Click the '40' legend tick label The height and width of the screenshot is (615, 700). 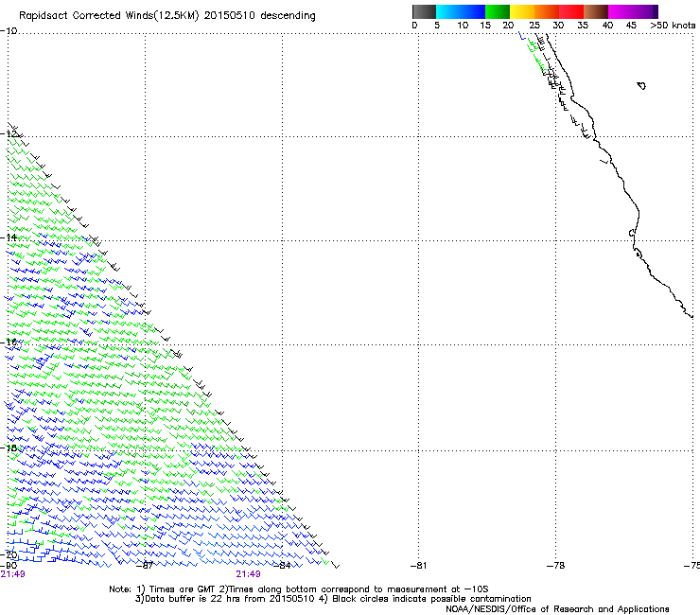pos(607,26)
